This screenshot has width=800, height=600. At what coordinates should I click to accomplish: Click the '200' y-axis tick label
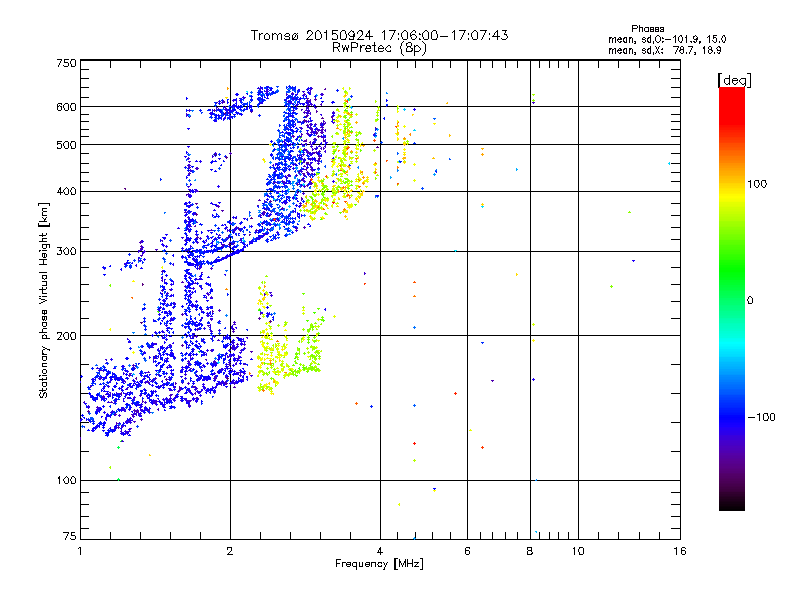66,336
